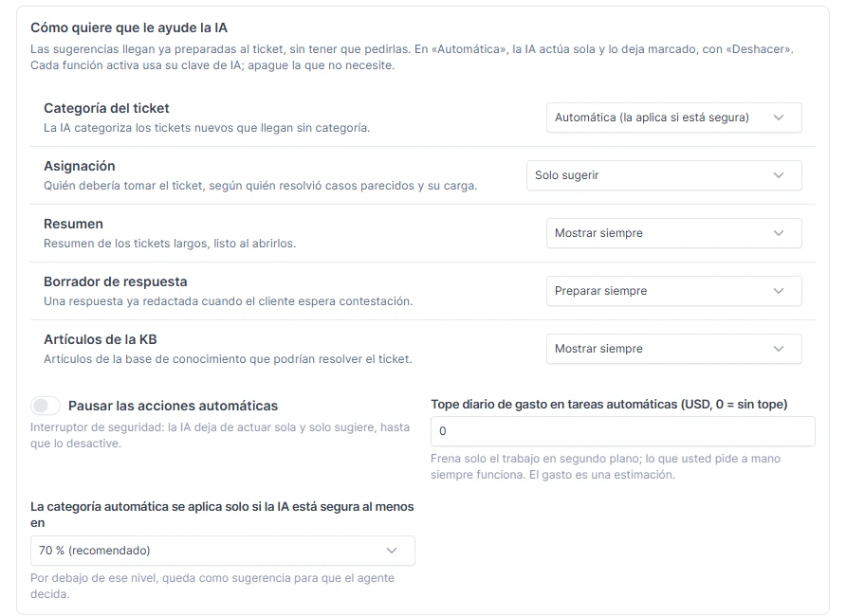
Task: Click the 'La categoría automática se aplica' label
Action: coord(222,515)
